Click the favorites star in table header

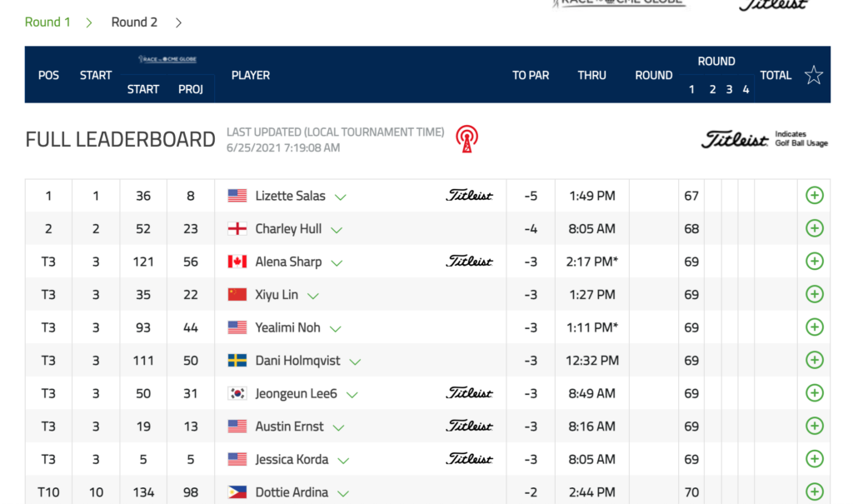coord(813,75)
